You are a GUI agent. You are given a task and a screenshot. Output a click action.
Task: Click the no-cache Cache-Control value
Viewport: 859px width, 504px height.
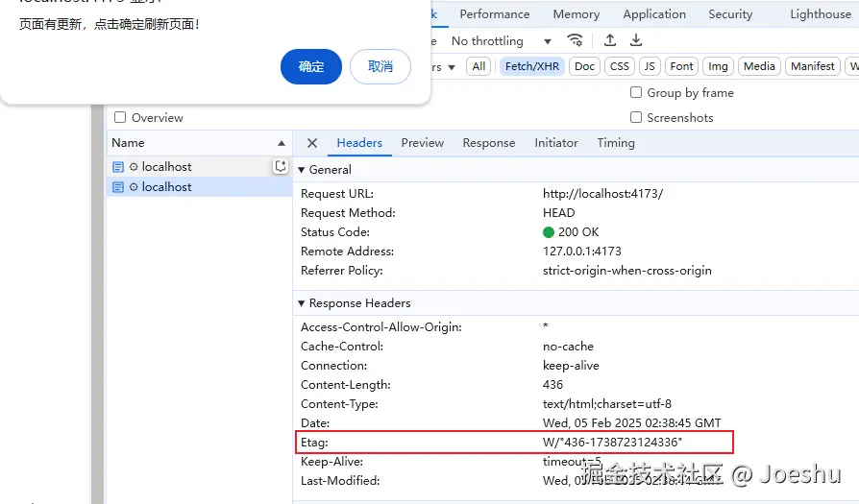[x=568, y=347]
